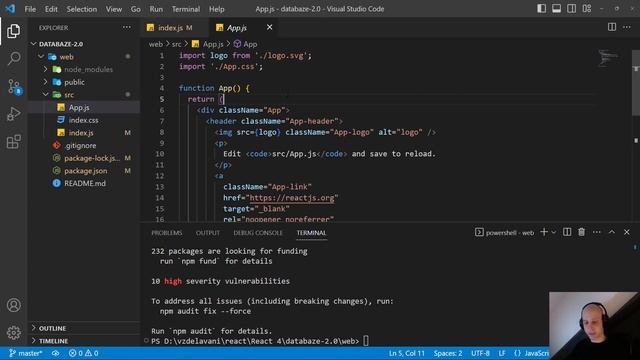
Task: Open the Edit menu
Action: coord(51,9)
